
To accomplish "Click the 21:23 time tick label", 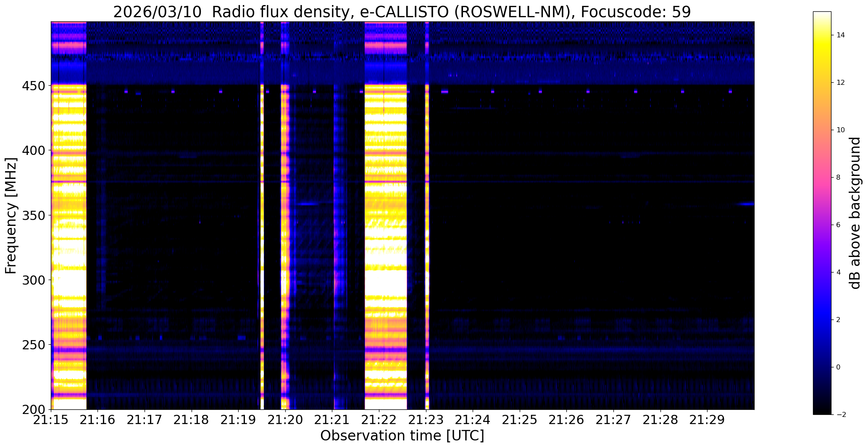I will click(426, 420).
